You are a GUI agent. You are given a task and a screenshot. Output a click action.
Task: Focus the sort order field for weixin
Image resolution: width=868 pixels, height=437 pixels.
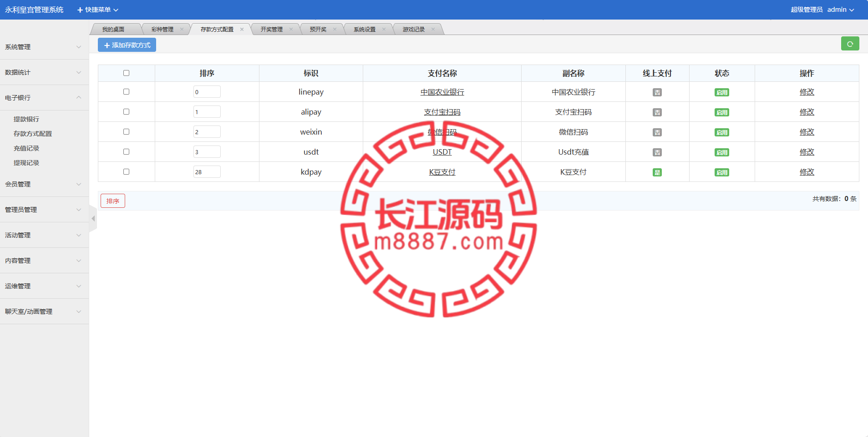coord(207,132)
